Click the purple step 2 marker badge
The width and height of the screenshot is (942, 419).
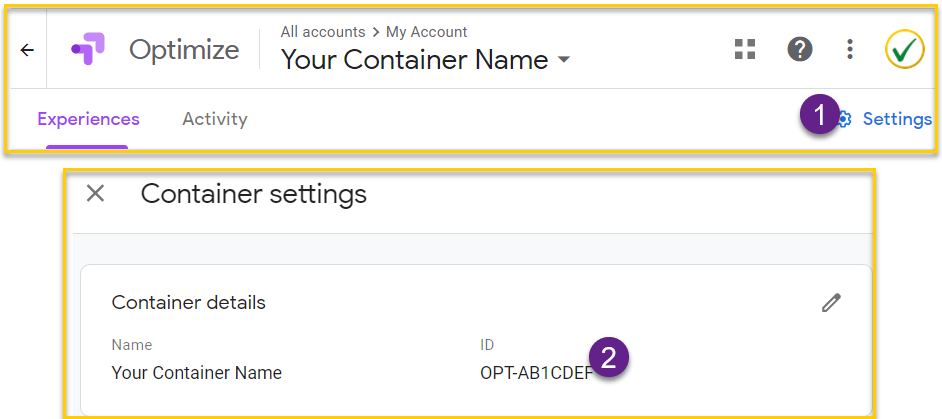coord(609,358)
